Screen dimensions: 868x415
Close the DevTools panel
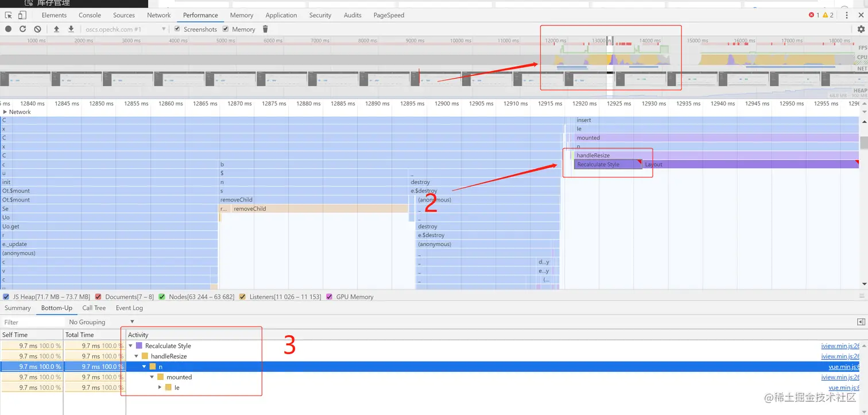pos(861,15)
